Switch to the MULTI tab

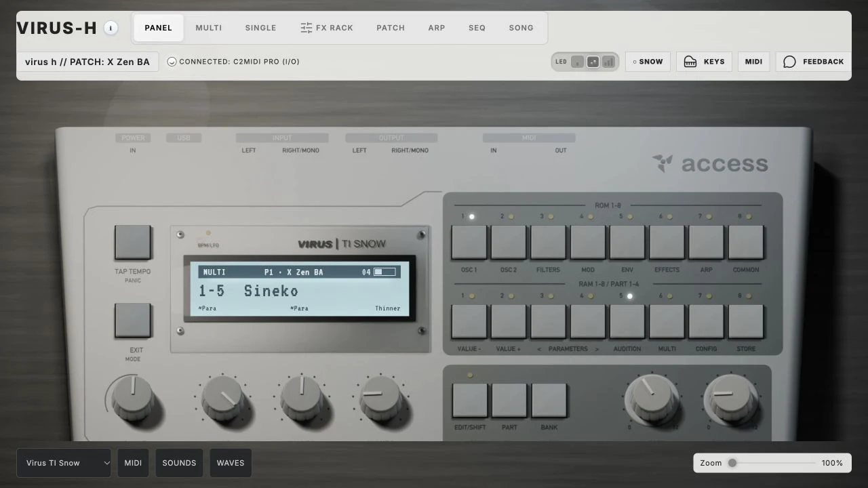coord(208,28)
